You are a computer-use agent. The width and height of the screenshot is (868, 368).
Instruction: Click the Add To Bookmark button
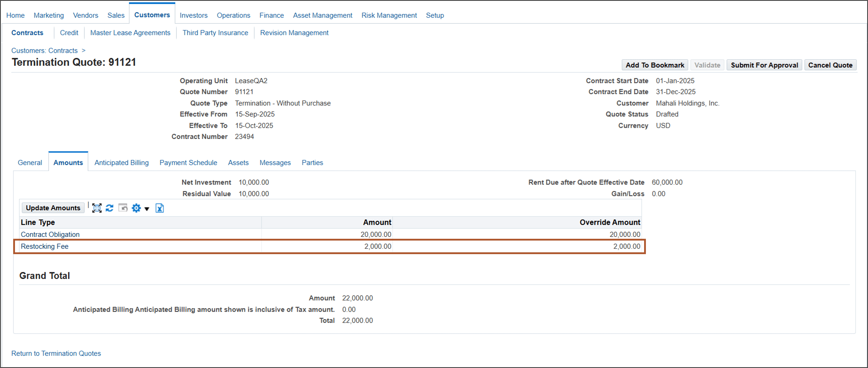pyautogui.click(x=655, y=65)
